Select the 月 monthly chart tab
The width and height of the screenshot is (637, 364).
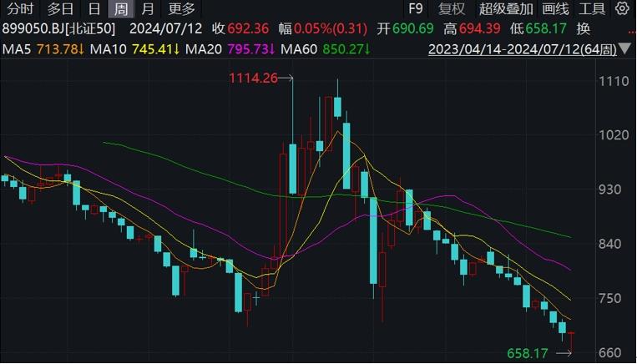pos(147,9)
